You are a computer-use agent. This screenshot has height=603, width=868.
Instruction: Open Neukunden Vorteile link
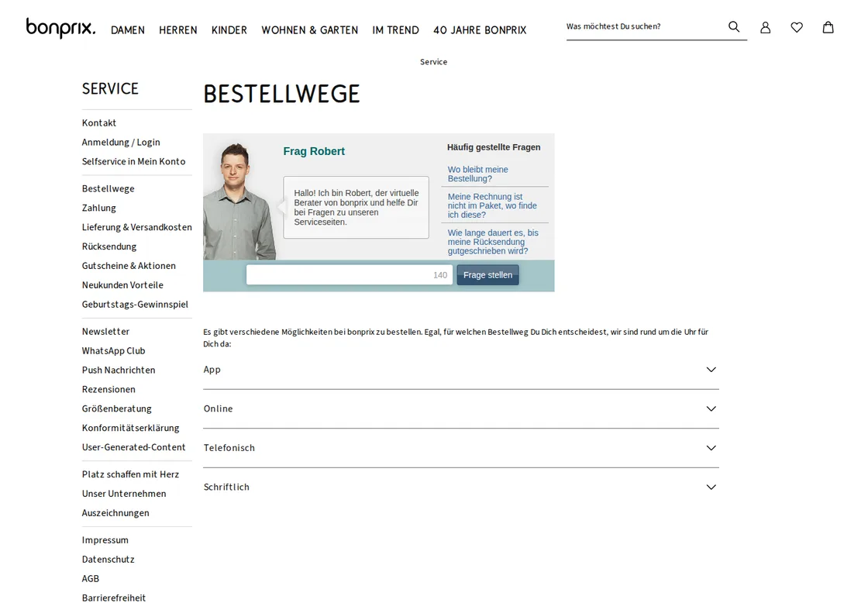tap(122, 285)
